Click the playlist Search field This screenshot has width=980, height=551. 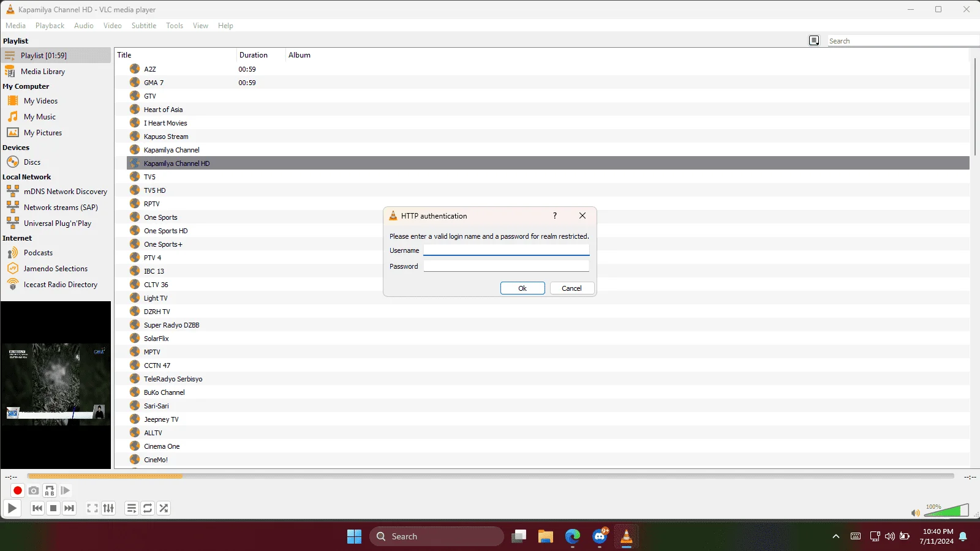pos(903,41)
